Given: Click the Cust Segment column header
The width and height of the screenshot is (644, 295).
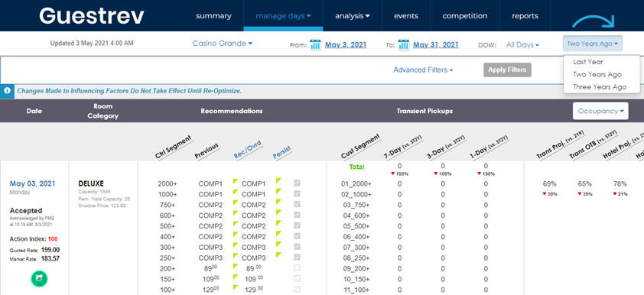Looking at the screenshot, I should coord(360,147).
